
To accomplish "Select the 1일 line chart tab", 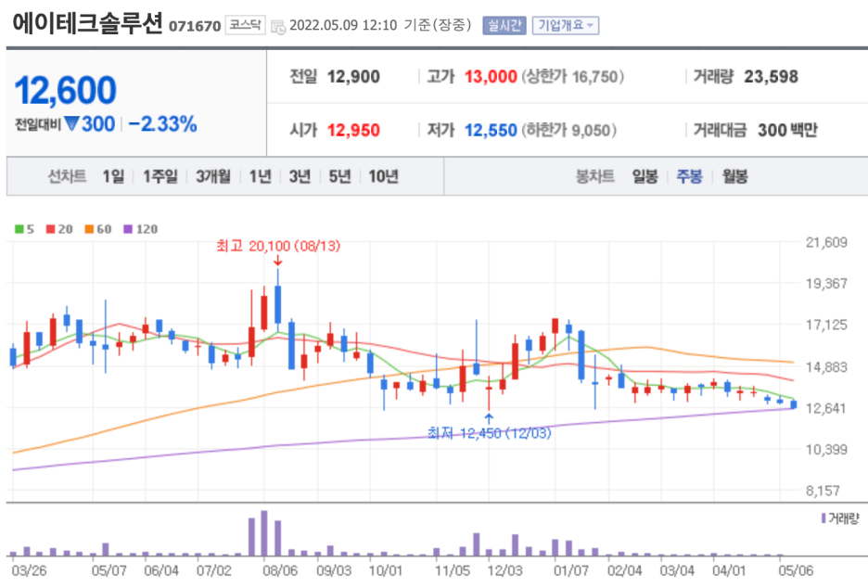I will click(113, 176).
